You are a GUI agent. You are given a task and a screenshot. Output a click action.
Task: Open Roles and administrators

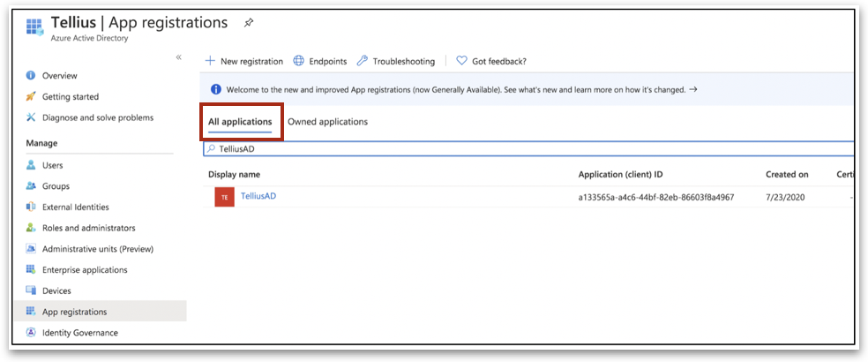click(x=88, y=228)
